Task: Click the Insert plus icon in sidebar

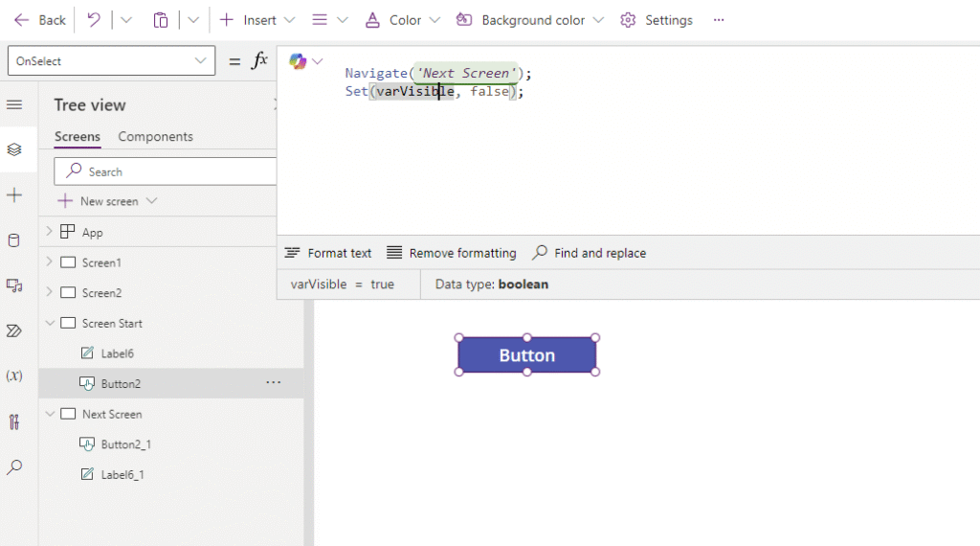Action: click(14, 195)
